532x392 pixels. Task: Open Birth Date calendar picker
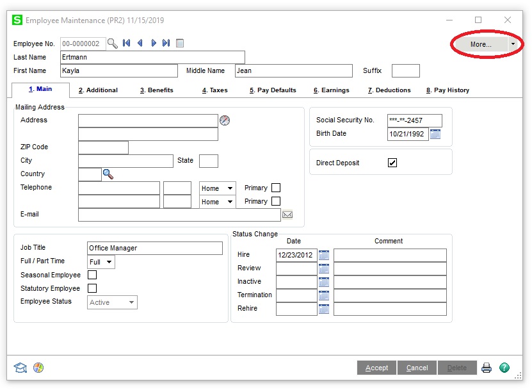pos(435,134)
